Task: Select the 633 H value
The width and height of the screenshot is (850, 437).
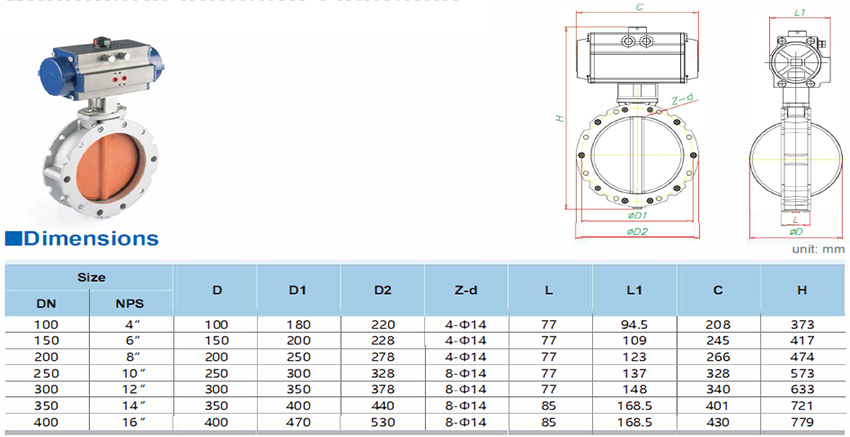Action: pyautogui.click(x=802, y=390)
